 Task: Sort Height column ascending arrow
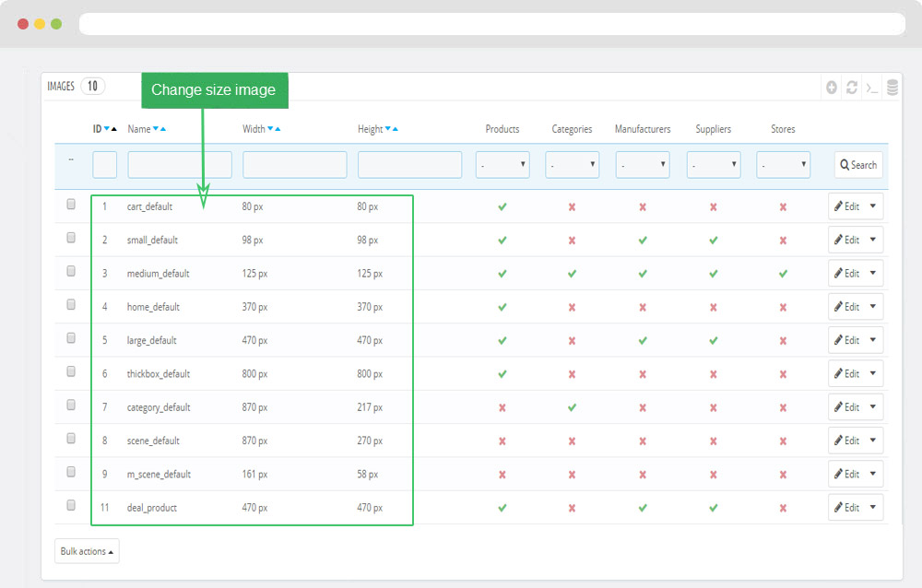396,129
